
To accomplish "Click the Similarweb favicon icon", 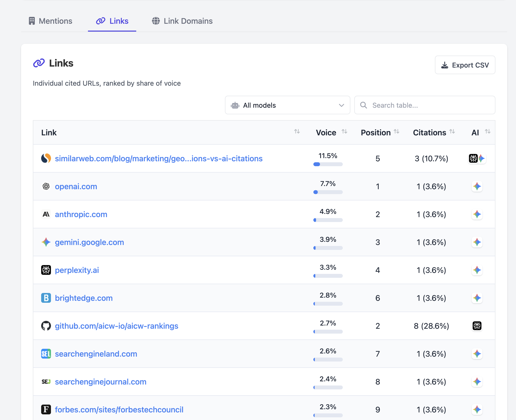I will click(46, 158).
